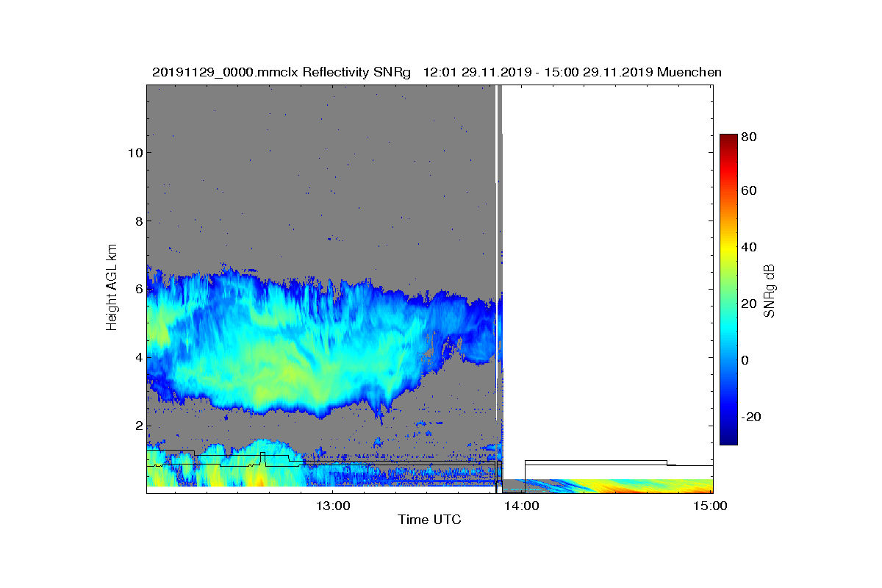Viewport: 882px width, 588px height.
Task: Click the 'Time UTC' x-axis label
Action: [430, 520]
